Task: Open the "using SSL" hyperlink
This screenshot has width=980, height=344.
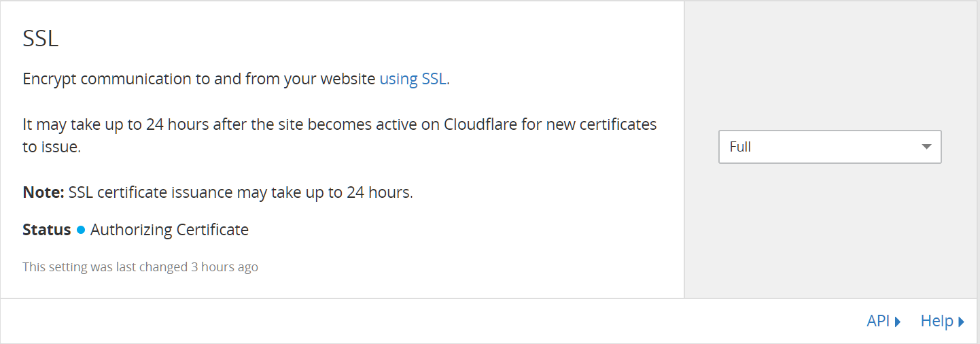Action: (x=413, y=79)
